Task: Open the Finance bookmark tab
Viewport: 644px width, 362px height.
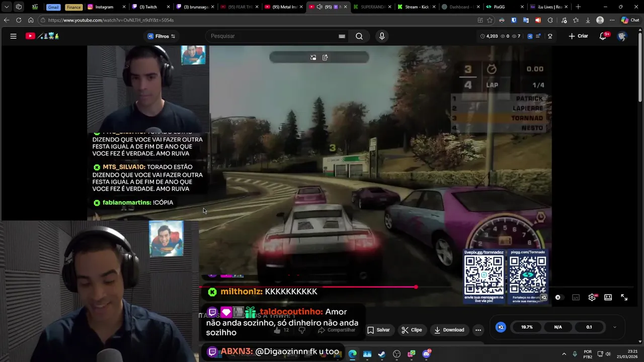Action: 73,7
